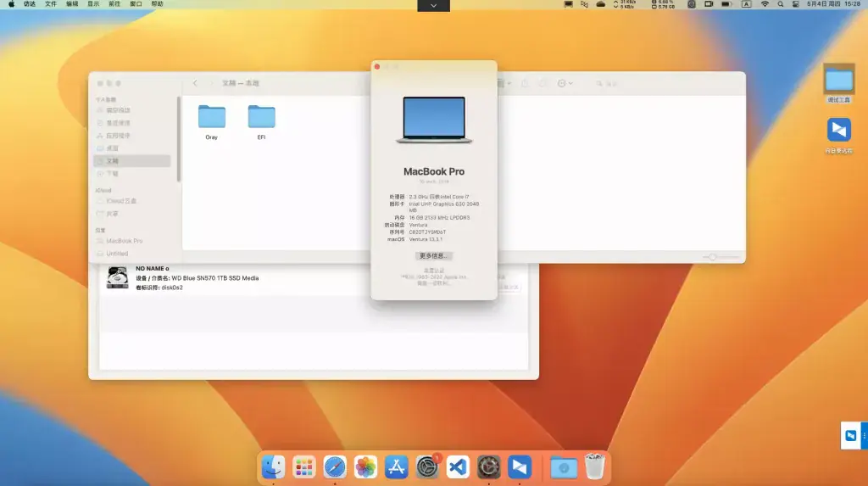Click the regulatory certification link in About window
This screenshot has width=868, height=486.
pyautogui.click(x=433, y=271)
